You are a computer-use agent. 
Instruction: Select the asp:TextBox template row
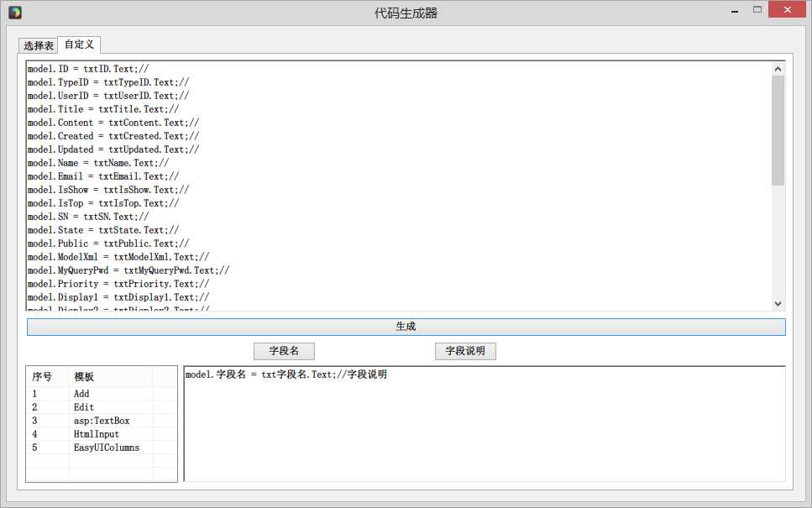[x=102, y=421]
